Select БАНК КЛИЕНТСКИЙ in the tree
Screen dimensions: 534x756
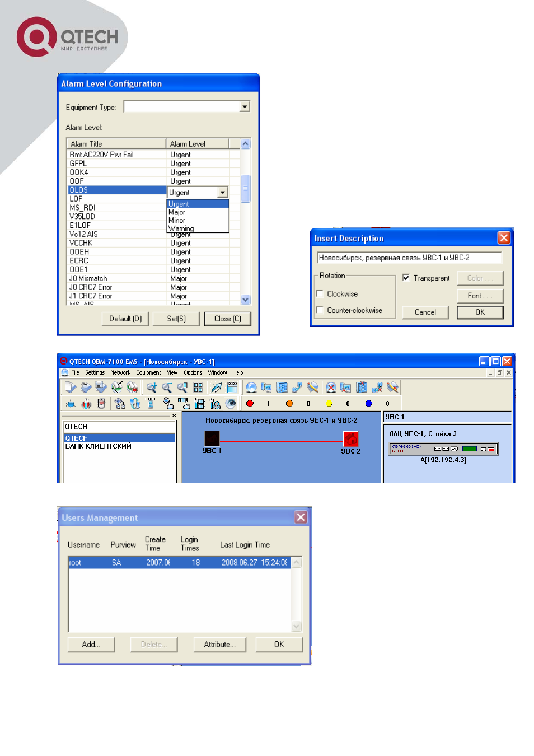[x=99, y=446]
